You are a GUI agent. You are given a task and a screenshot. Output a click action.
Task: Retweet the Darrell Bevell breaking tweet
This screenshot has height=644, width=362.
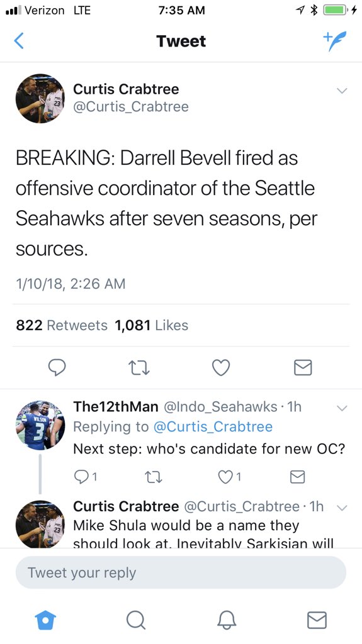[138, 367]
